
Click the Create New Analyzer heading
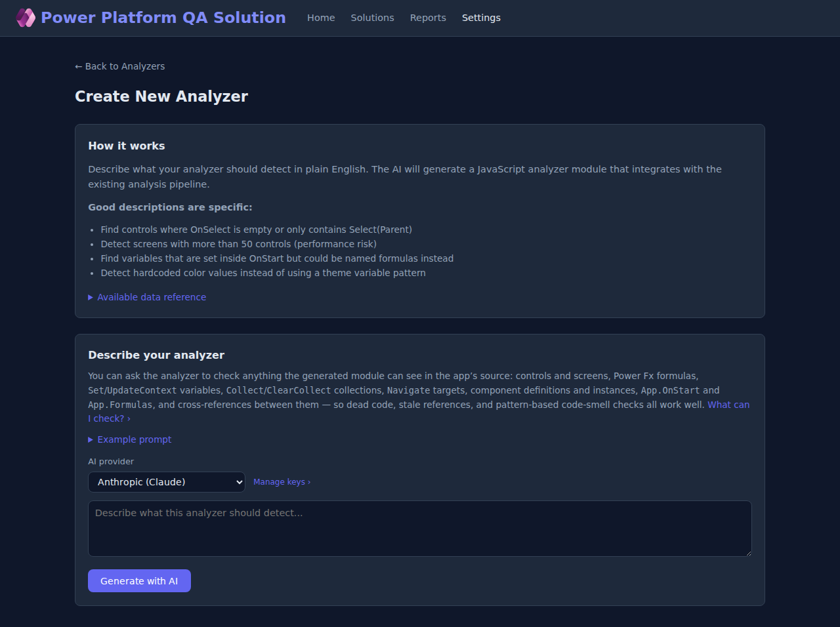click(x=161, y=96)
